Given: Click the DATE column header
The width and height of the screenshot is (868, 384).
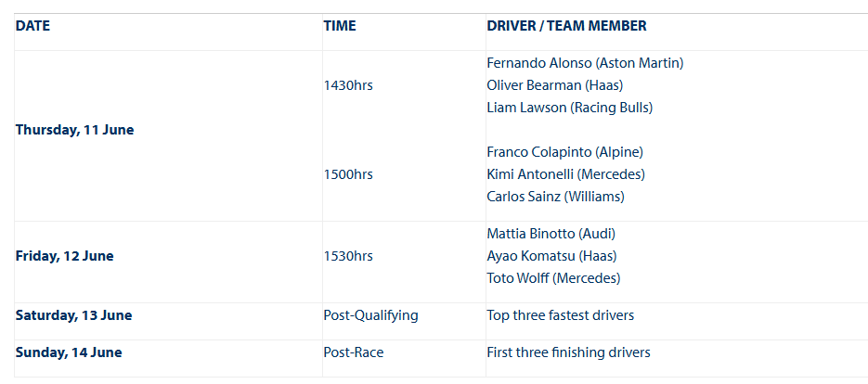Looking at the screenshot, I should pyautogui.click(x=32, y=26).
